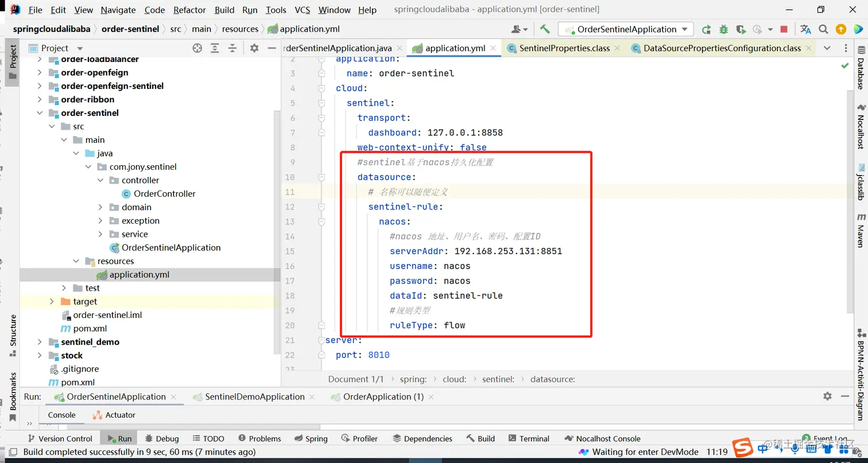Expand the target folder
The height and width of the screenshot is (463, 868).
52,301
